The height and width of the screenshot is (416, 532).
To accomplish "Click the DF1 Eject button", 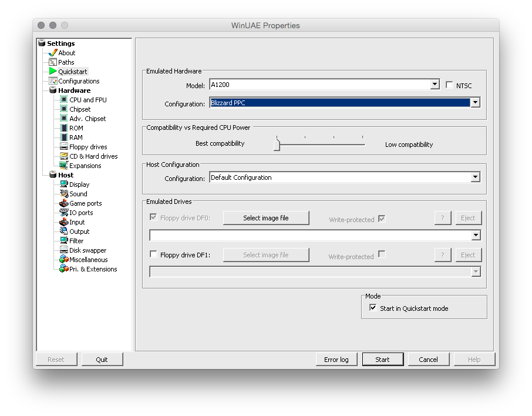I will coord(468,255).
